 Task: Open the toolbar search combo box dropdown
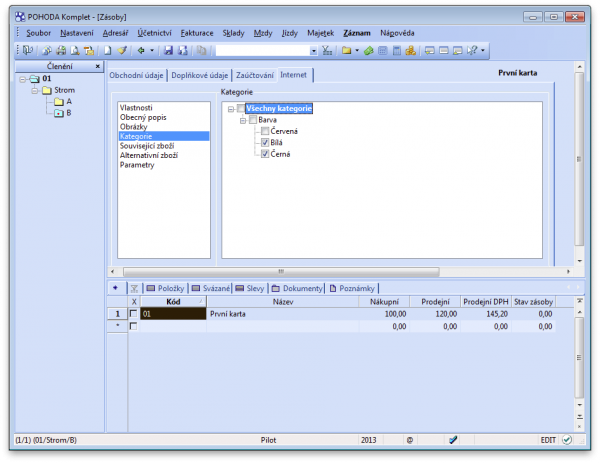pos(314,51)
